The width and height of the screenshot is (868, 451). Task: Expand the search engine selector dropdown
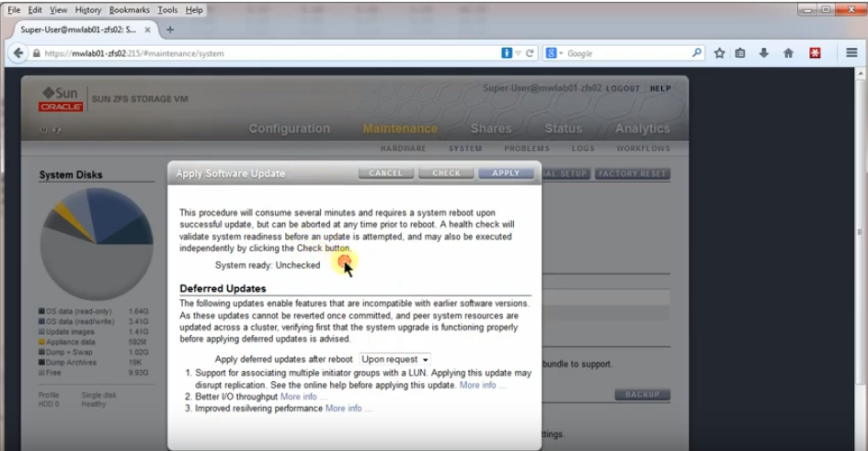(554, 53)
